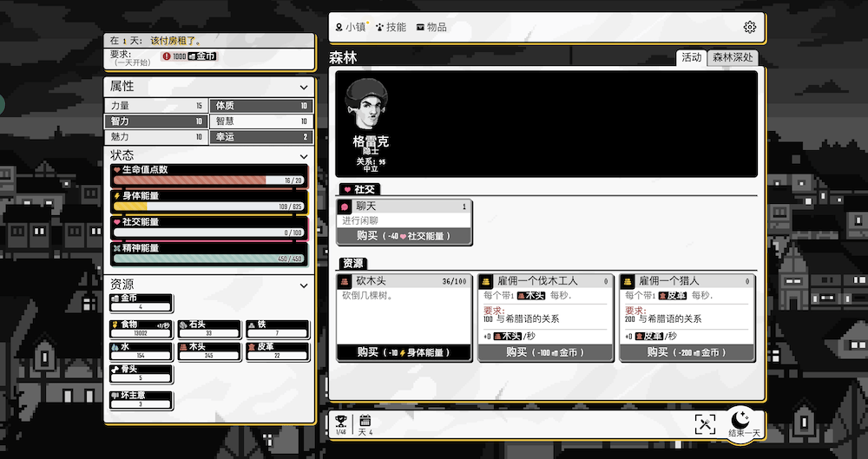Collapse the 资源 resources section
This screenshot has height=459, width=868.
[x=304, y=285]
